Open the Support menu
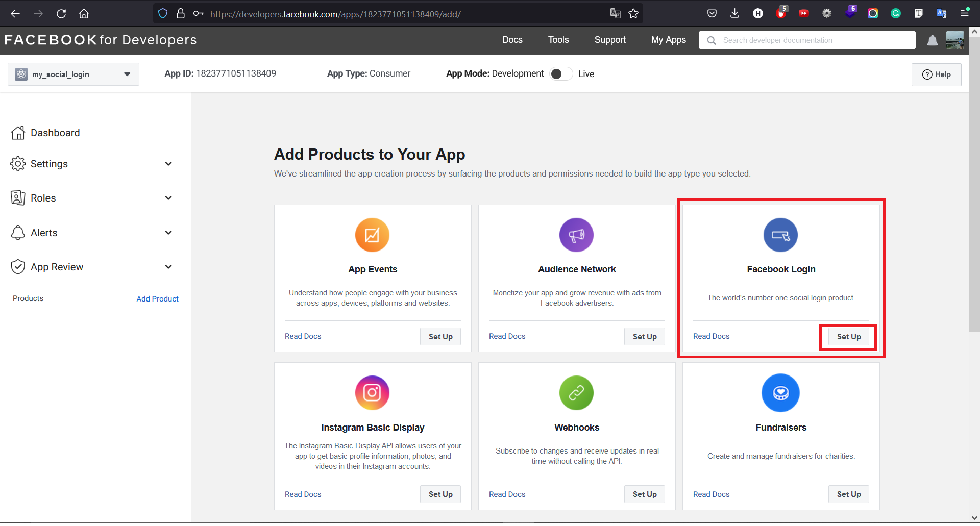This screenshot has height=526, width=980. pos(610,40)
